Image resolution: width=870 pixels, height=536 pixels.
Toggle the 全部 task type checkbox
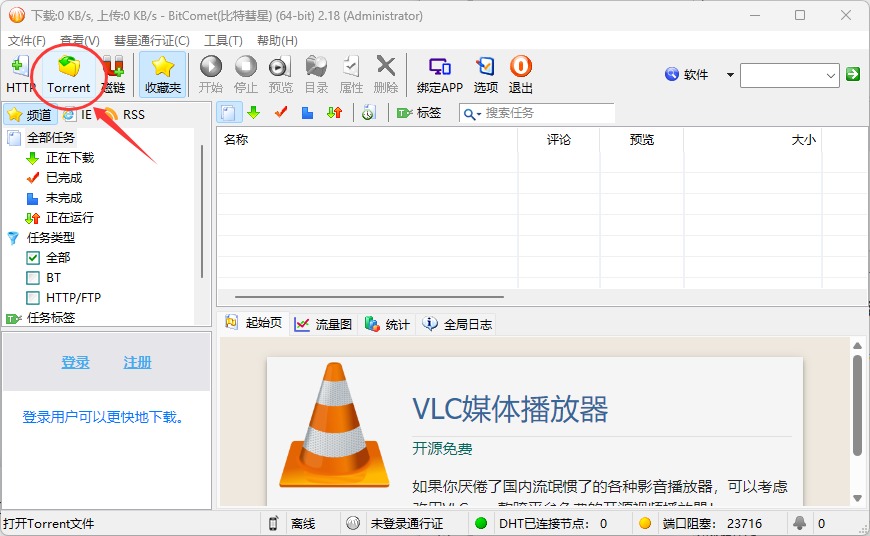(33, 258)
